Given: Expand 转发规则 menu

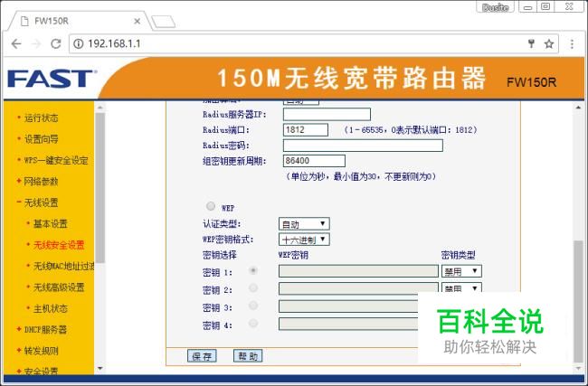Looking at the screenshot, I should pos(42,351).
